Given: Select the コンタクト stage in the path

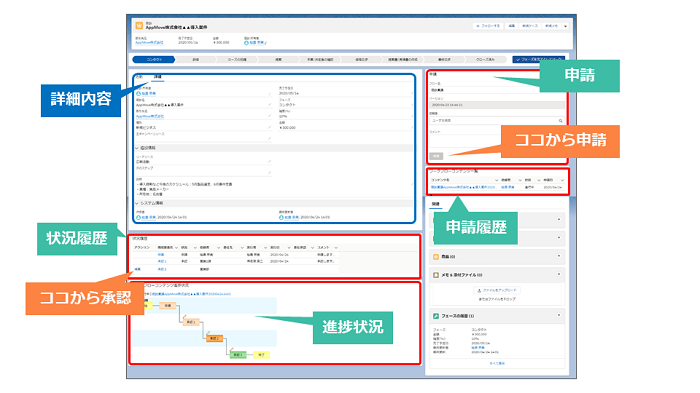Looking at the screenshot, I should pyautogui.click(x=154, y=59).
